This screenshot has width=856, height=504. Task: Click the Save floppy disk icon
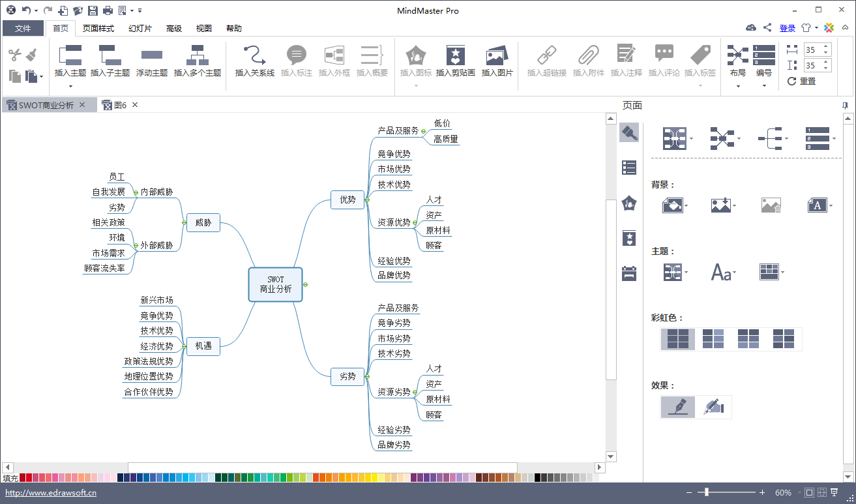(93, 10)
